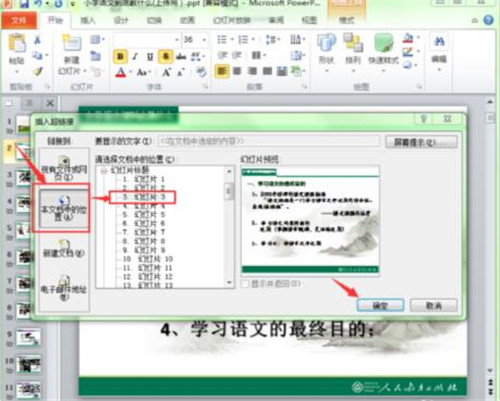Viewport: 500px width, 401px height.
Task: Open the Text Direction dropdown
Action: [298, 40]
